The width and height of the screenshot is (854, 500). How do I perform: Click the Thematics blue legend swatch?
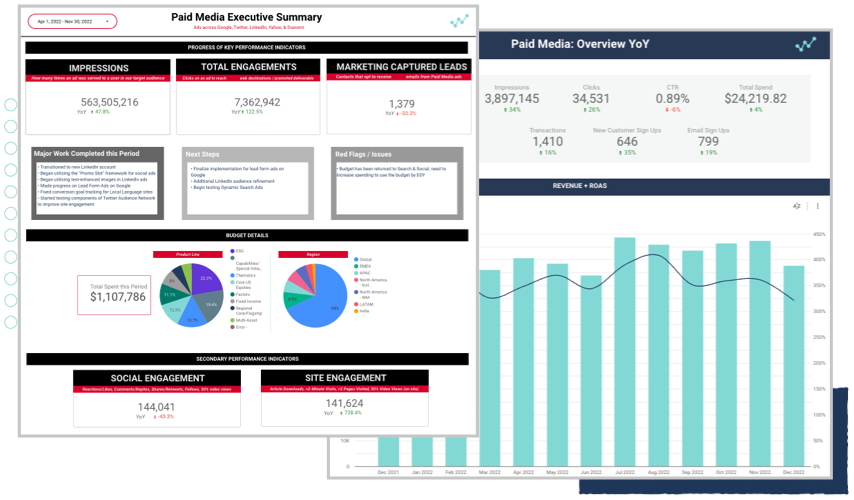coord(233,276)
